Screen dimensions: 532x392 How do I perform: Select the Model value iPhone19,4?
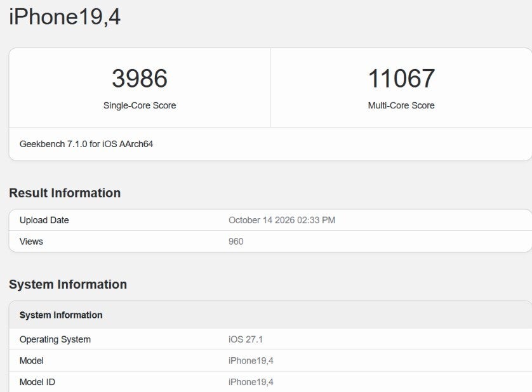pyautogui.click(x=251, y=361)
